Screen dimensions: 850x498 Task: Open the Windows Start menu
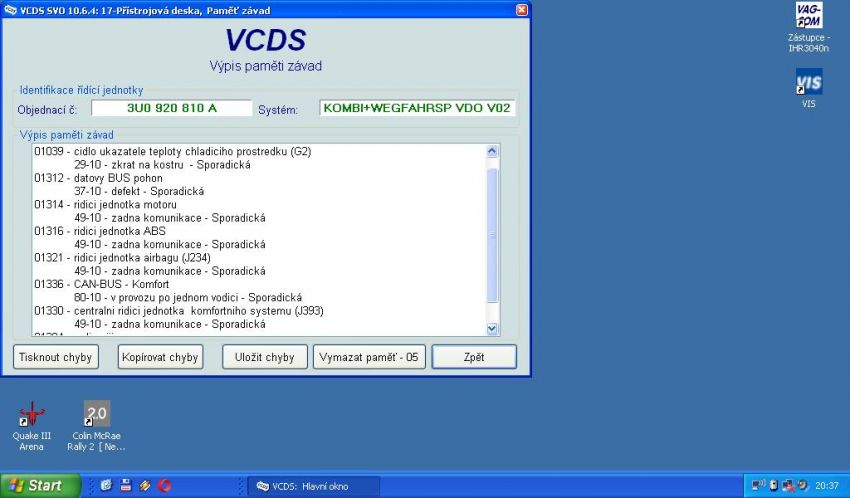40,485
